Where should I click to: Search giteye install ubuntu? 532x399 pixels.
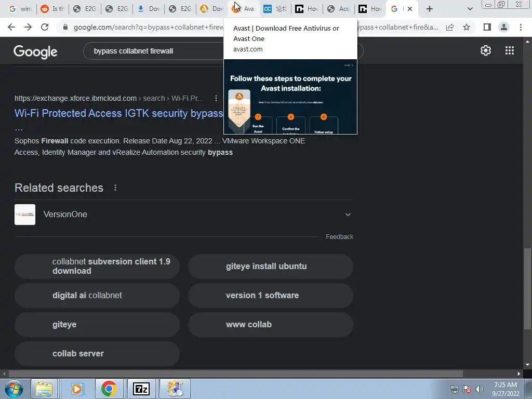tap(270, 267)
